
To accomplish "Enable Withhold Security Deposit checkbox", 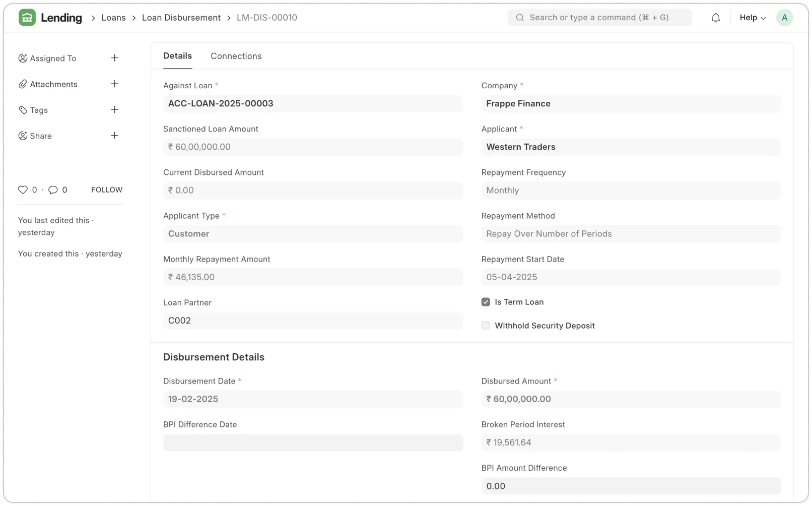I will pyautogui.click(x=486, y=326).
